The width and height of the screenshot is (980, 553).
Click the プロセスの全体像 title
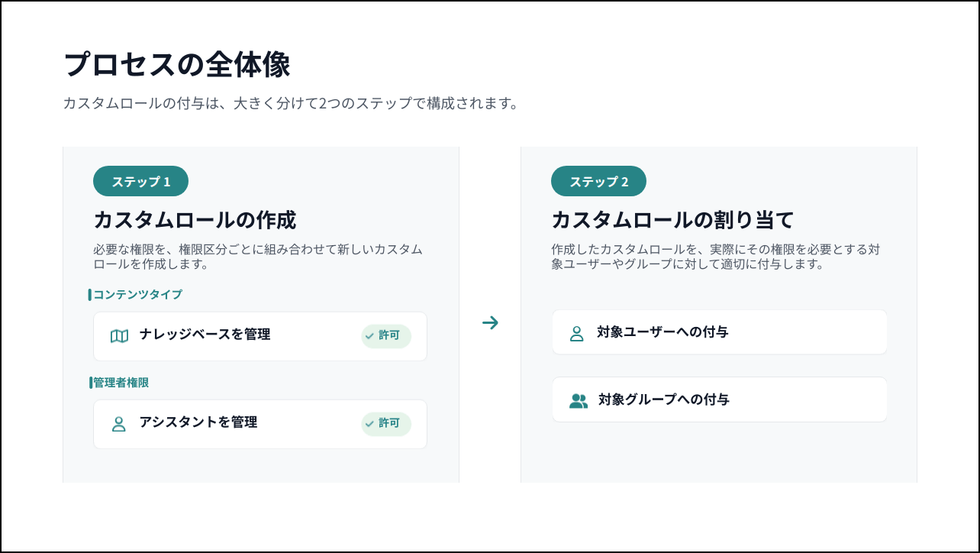coord(176,65)
